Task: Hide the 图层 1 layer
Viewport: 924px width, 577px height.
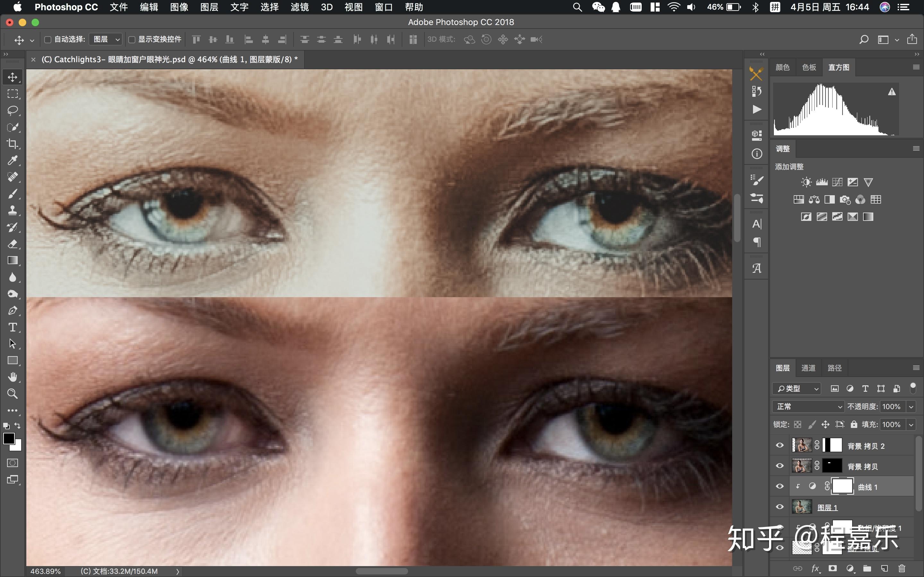Action: pos(780,507)
